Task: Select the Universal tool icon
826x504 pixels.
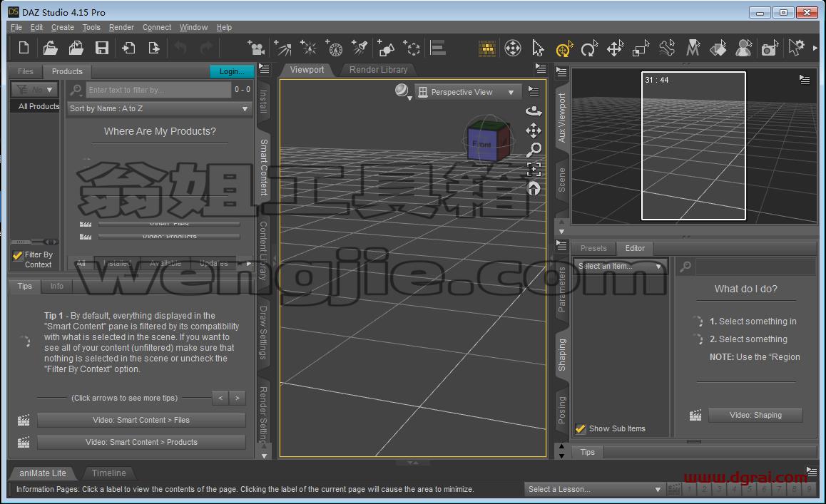Action: point(564,48)
